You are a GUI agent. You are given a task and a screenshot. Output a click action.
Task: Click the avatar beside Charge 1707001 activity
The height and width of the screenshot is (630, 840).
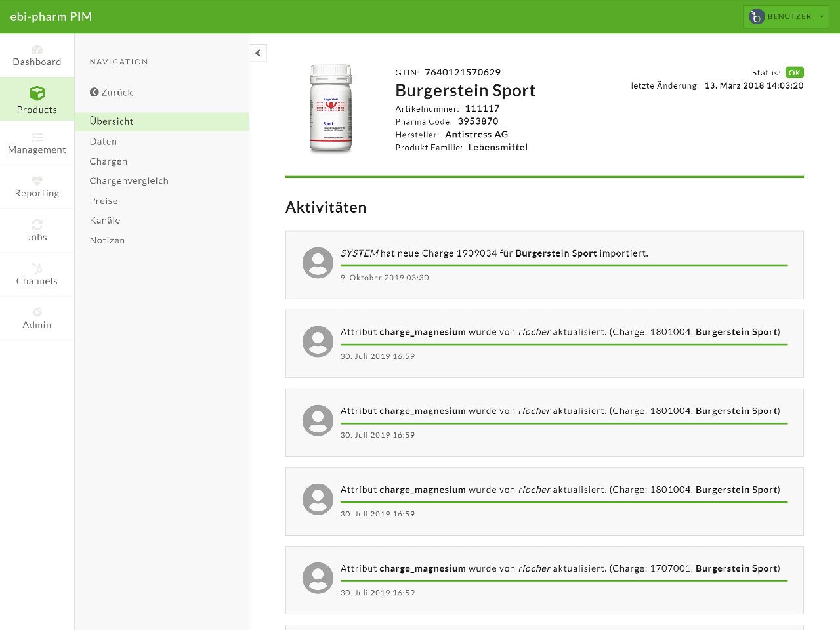pos(318,577)
